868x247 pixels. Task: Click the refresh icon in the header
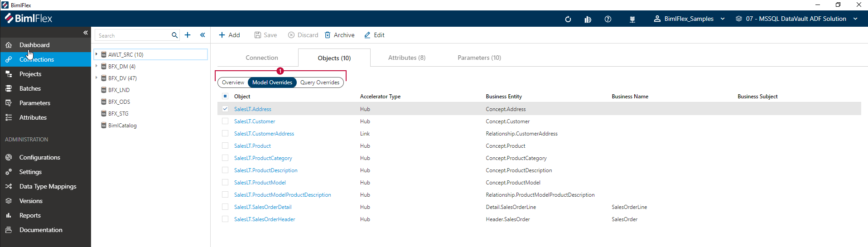pos(568,19)
